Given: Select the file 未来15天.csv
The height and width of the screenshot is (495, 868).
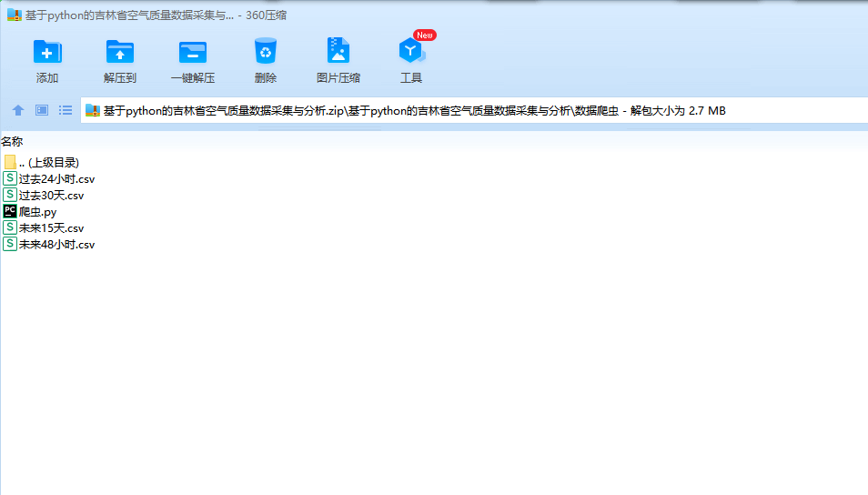Looking at the screenshot, I should tap(51, 228).
